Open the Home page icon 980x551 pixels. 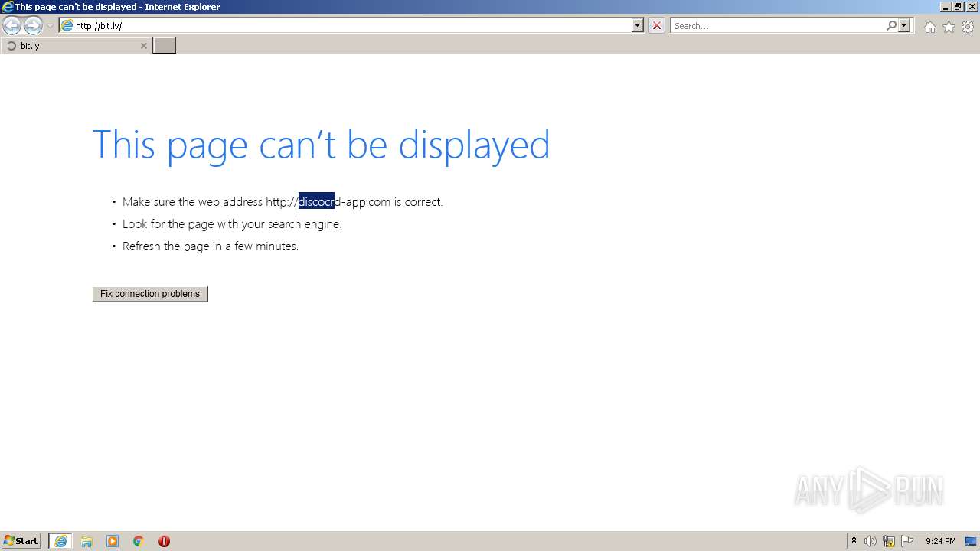point(929,27)
